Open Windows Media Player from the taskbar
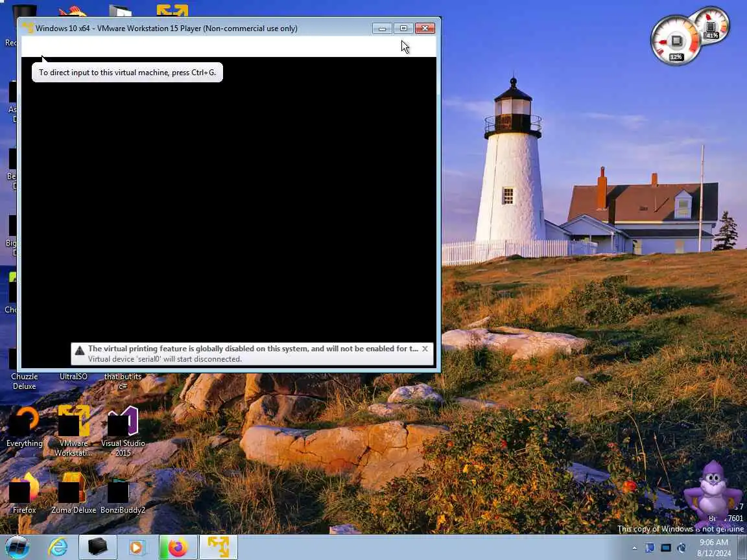 click(137, 547)
